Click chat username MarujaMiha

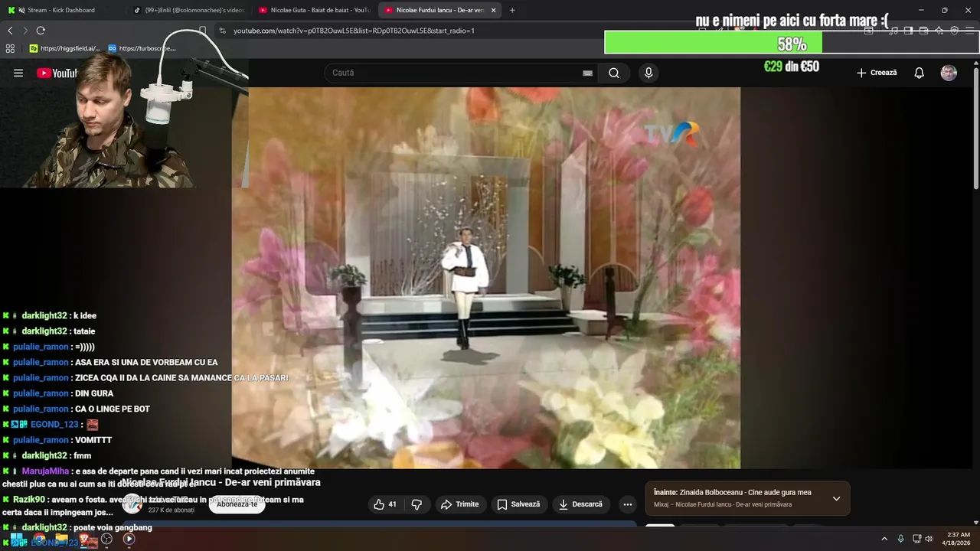click(46, 471)
